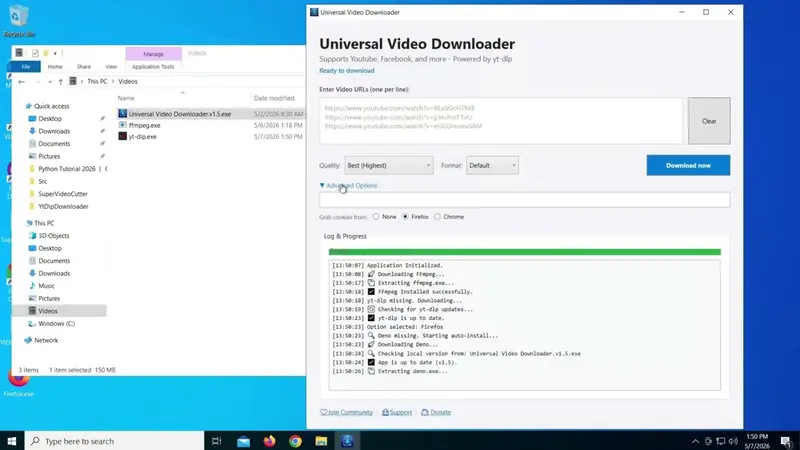The image size is (800, 450).
Task: Click the Download now button
Action: (688, 165)
